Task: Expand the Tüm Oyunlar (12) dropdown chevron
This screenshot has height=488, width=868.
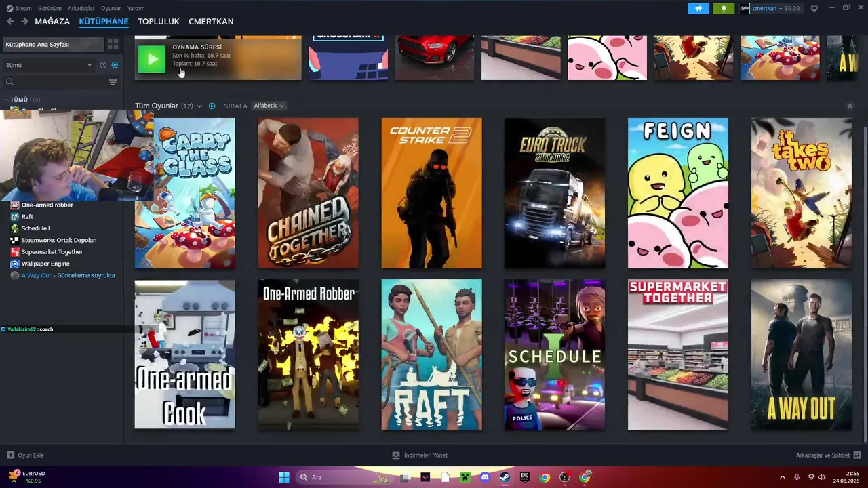Action: (x=199, y=106)
